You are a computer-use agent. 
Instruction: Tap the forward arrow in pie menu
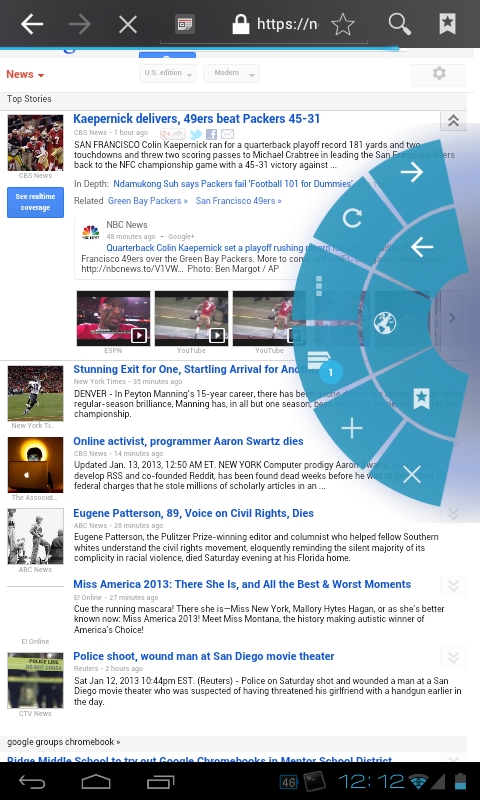pos(412,172)
